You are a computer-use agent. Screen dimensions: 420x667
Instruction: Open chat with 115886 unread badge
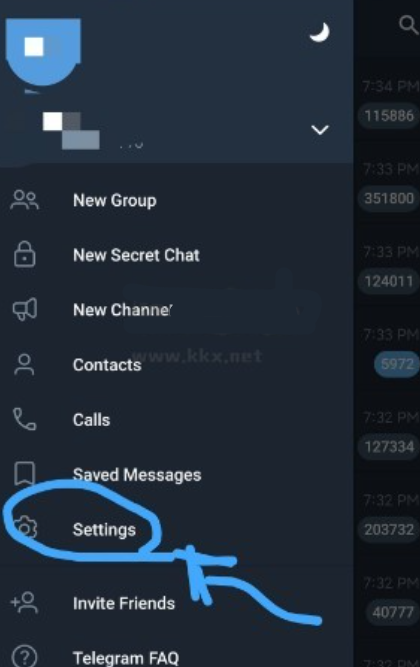389,115
